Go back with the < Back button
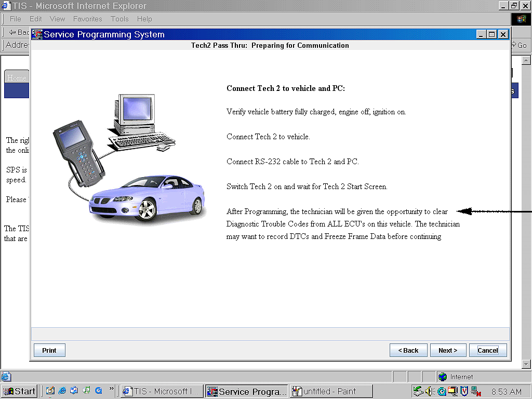Image resolution: width=532 pixels, height=399 pixels. point(408,350)
